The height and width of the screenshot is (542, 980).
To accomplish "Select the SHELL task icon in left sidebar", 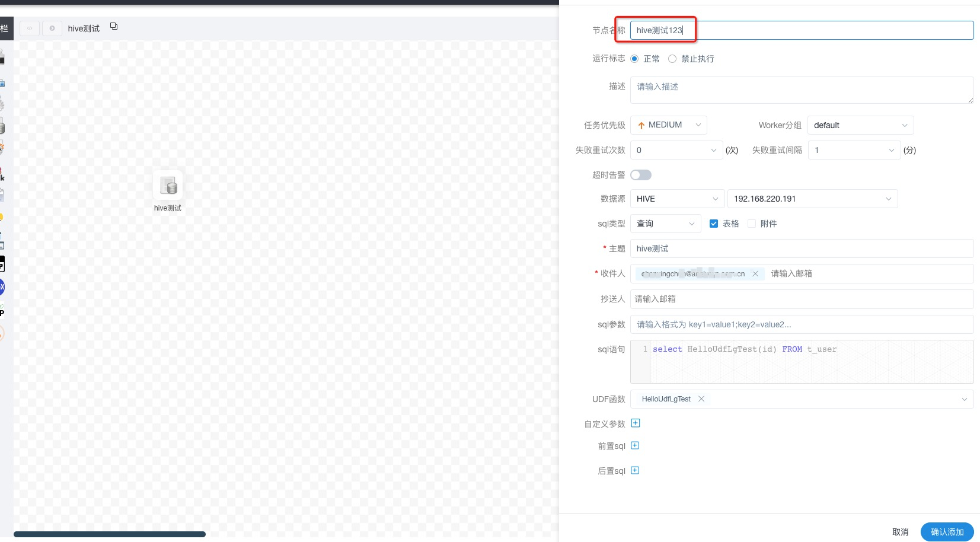I will pyautogui.click(x=2, y=56).
